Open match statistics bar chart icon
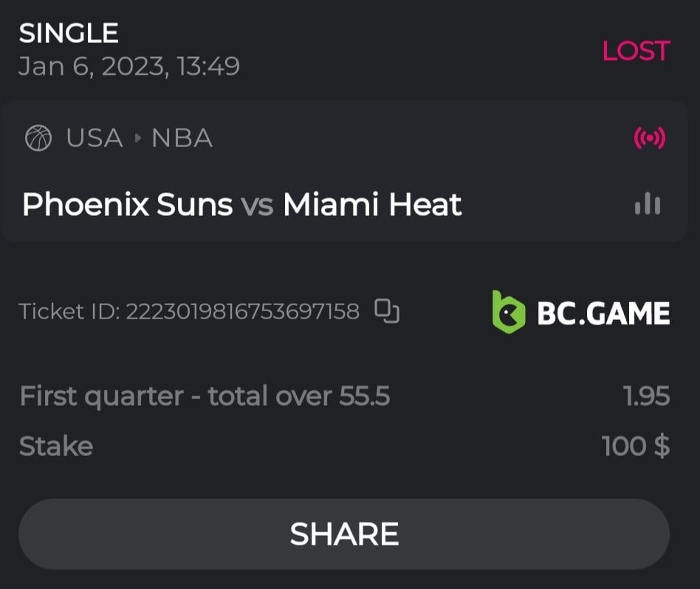 click(648, 205)
